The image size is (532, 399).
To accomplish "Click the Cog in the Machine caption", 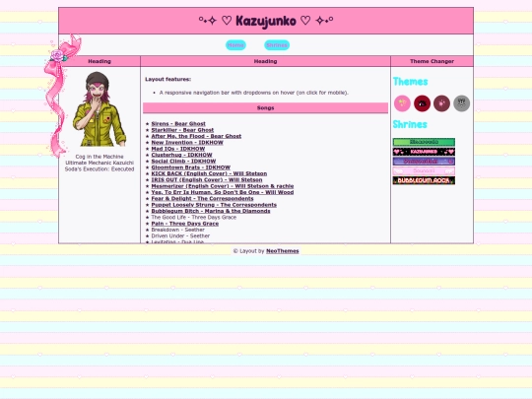I will coord(100,157).
